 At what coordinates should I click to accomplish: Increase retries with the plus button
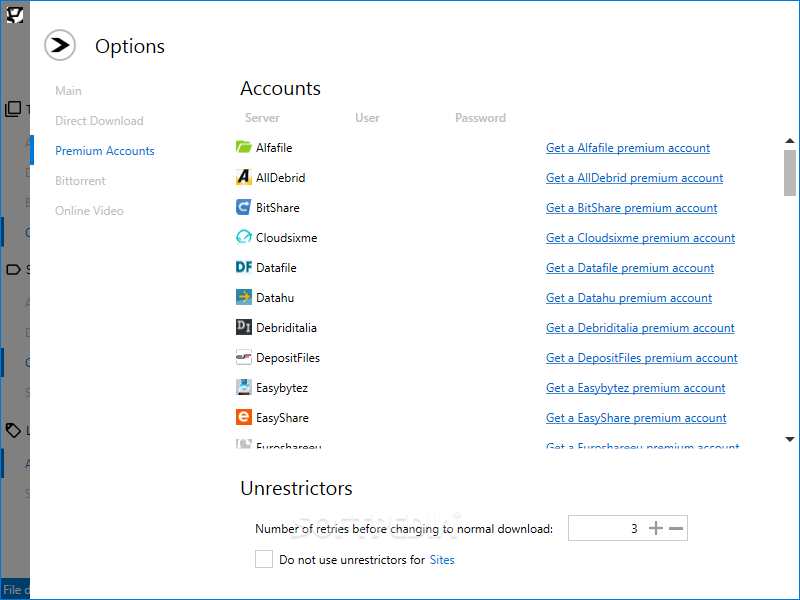click(656, 528)
